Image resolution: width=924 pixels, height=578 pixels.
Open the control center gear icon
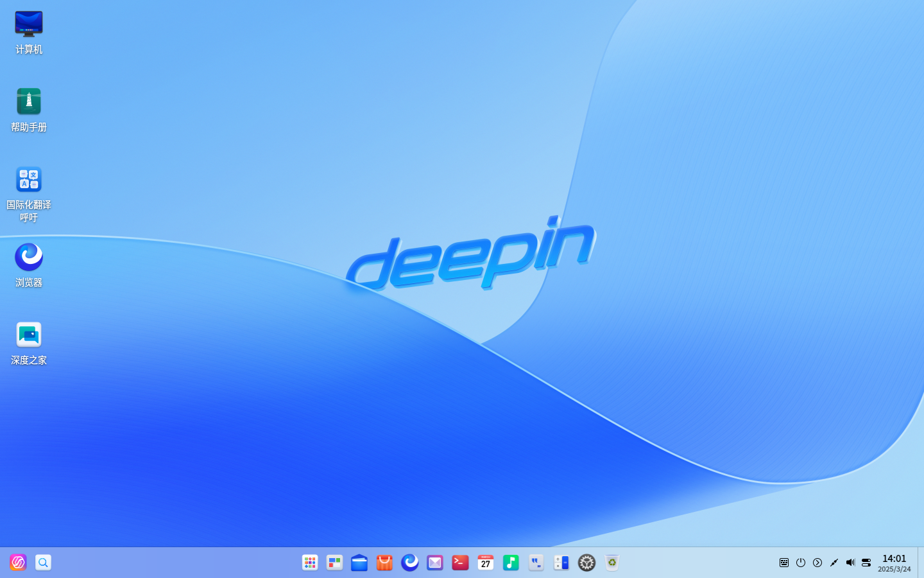(x=586, y=563)
